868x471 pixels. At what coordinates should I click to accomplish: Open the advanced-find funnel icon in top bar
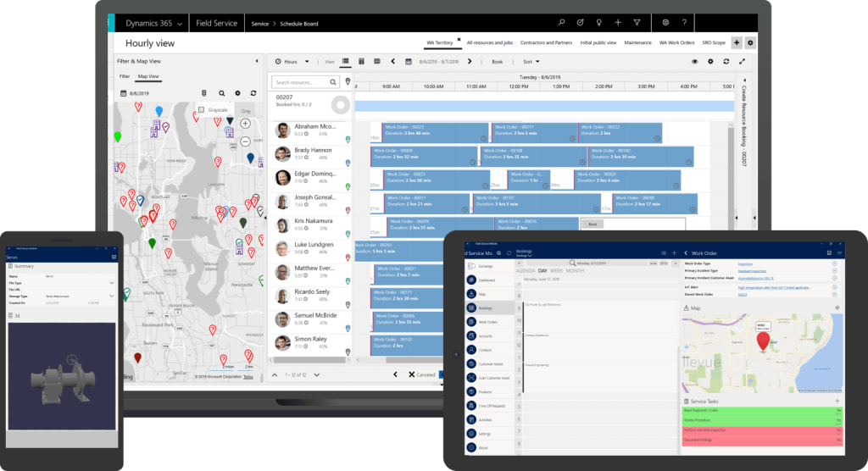coord(637,23)
